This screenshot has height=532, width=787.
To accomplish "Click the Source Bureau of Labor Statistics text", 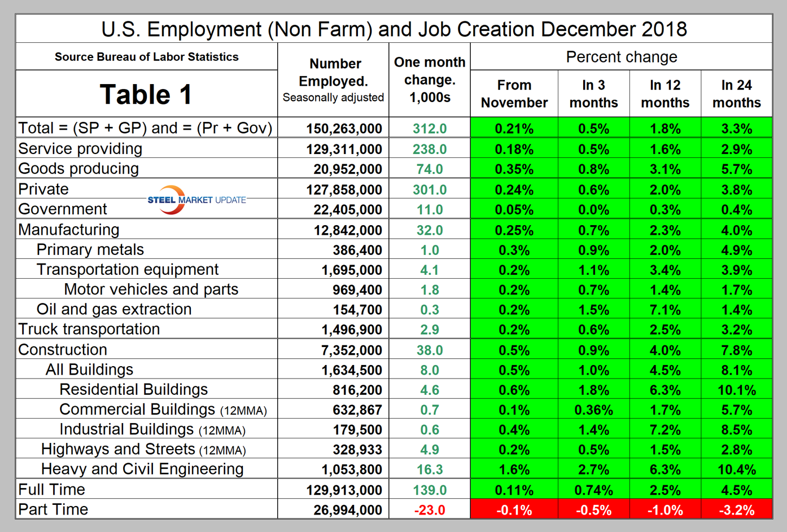I will click(146, 57).
